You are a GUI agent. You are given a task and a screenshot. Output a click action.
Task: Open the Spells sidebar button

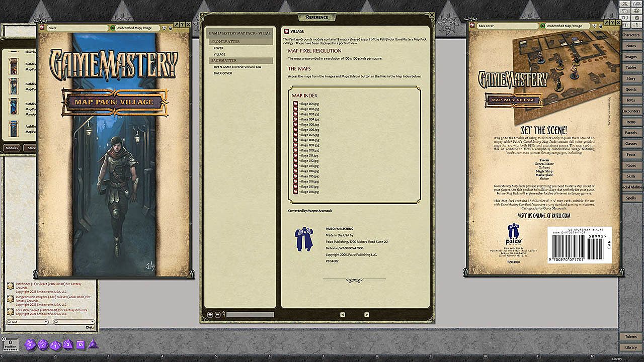point(631,198)
